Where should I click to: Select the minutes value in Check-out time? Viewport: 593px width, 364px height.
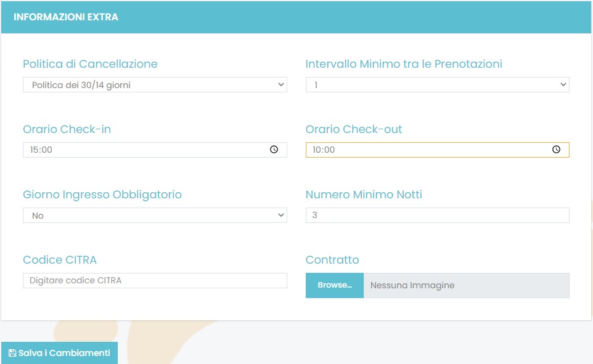click(x=330, y=150)
